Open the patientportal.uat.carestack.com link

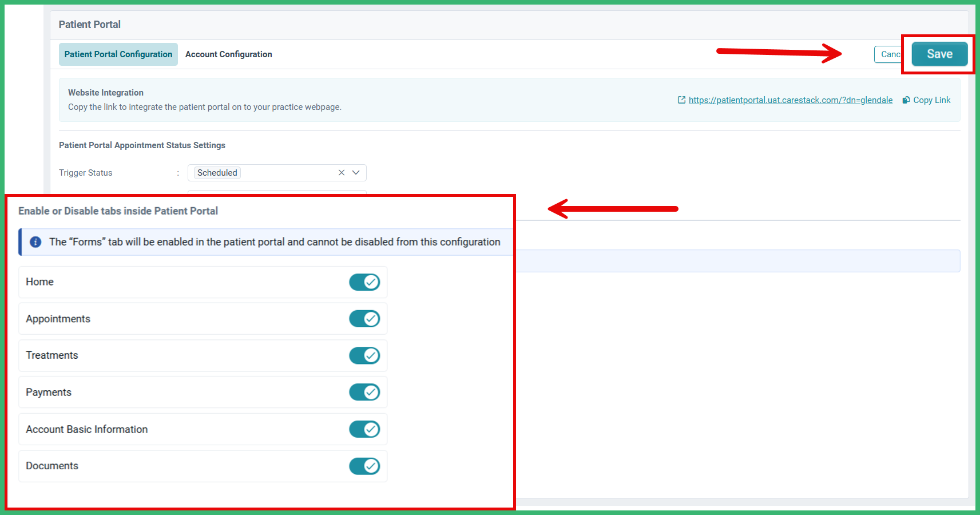tap(789, 100)
